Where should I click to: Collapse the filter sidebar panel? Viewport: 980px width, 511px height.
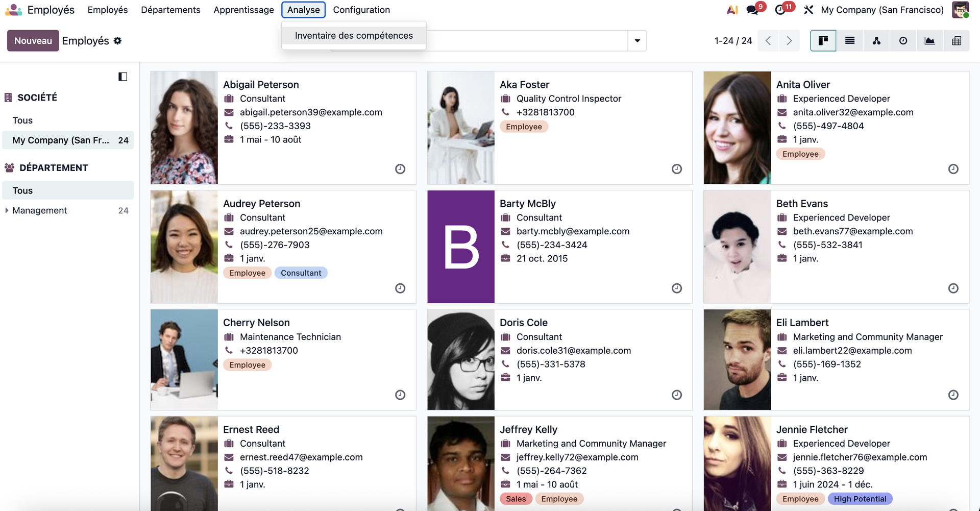tap(122, 77)
